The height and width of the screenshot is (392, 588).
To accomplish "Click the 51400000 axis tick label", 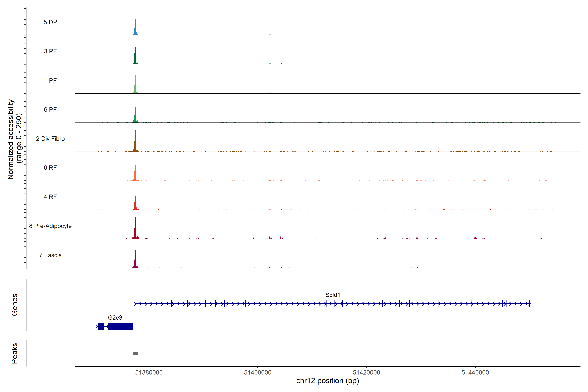I will click(x=258, y=372).
